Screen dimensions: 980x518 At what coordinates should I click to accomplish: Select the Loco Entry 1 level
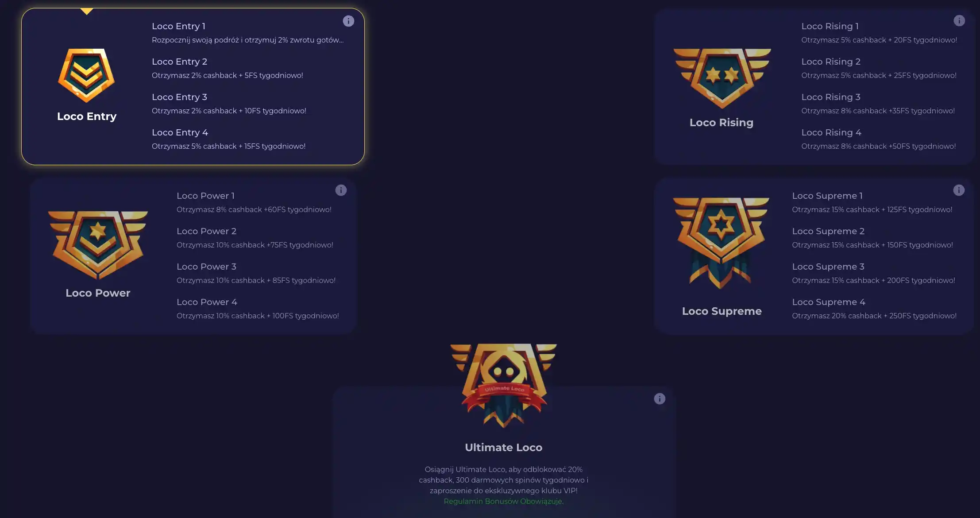[248, 33]
